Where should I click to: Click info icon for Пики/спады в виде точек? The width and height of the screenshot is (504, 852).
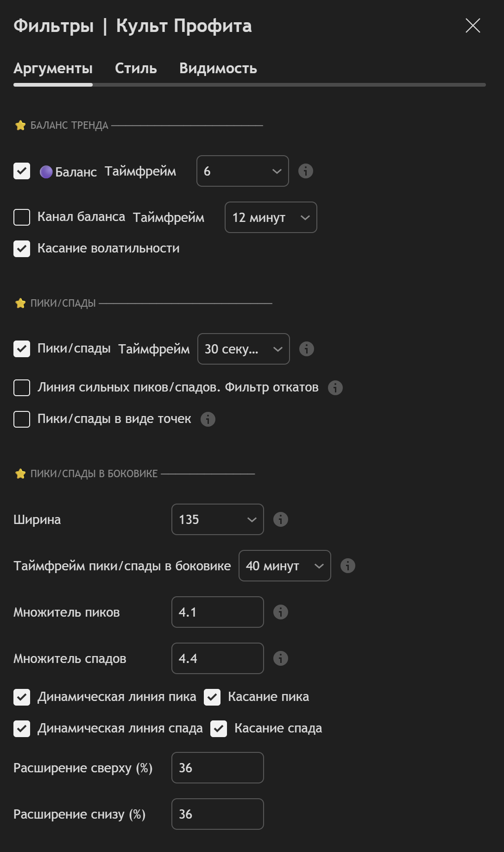(208, 419)
